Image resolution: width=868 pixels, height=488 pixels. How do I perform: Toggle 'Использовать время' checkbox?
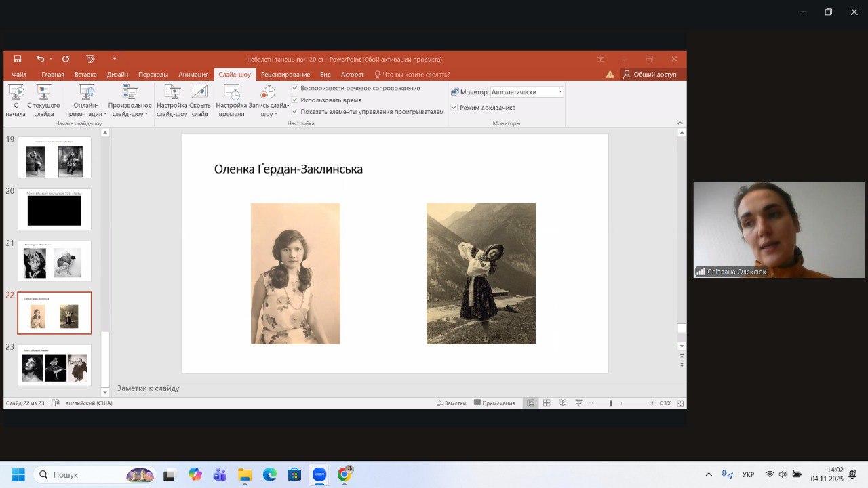coord(295,100)
